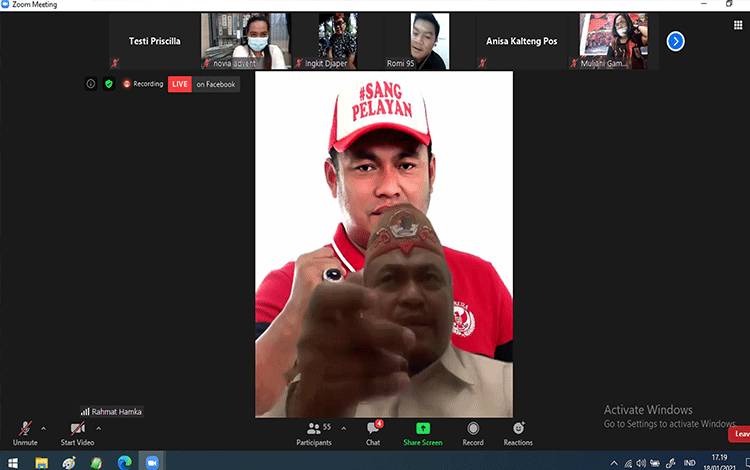The height and width of the screenshot is (470, 750).
Task: Open the Chat panel
Action: click(x=373, y=434)
